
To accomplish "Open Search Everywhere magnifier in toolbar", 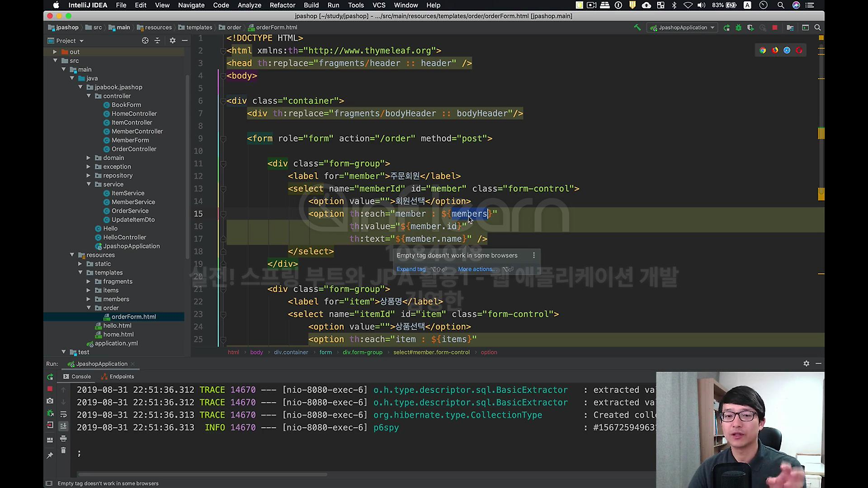I will [818, 28].
